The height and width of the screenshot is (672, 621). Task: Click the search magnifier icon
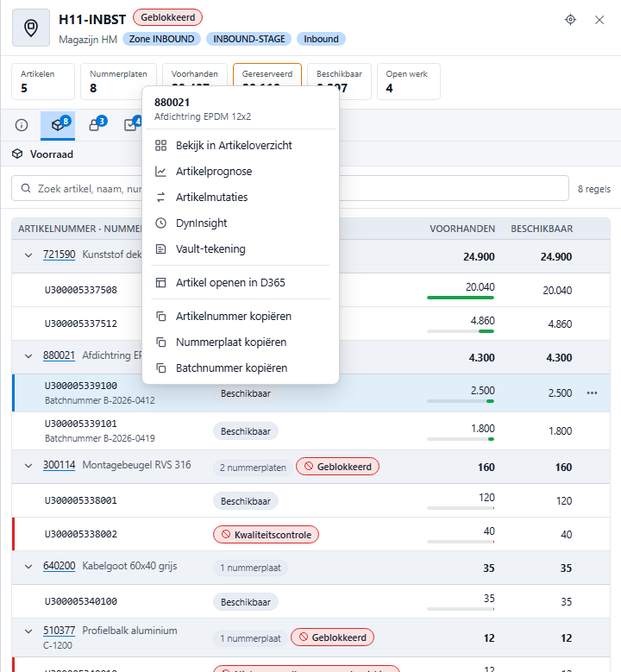[26, 189]
